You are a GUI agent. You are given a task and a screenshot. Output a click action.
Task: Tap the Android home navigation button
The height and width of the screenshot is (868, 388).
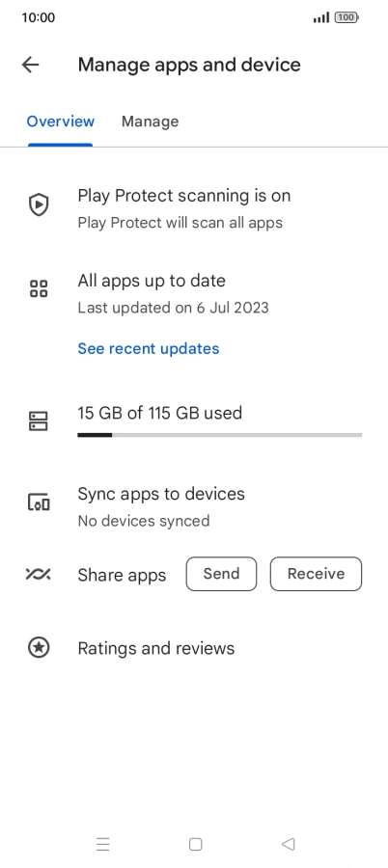pyautogui.click(x=195, y=844)
